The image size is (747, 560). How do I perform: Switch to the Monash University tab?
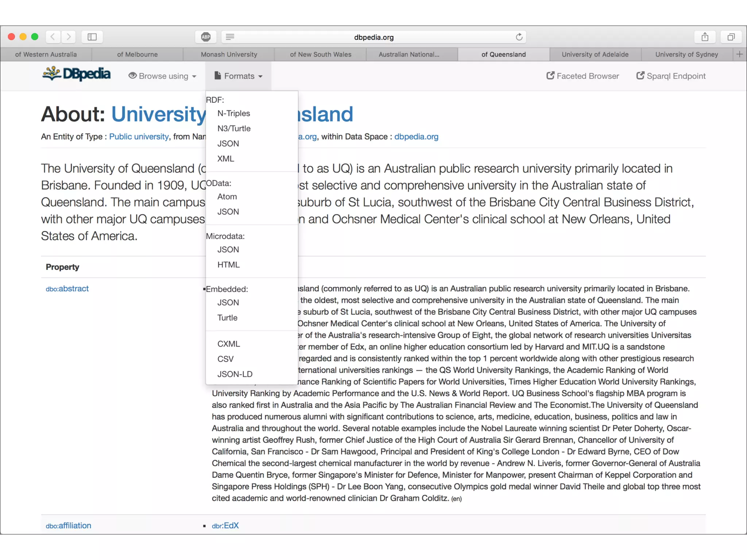[229, 54]
